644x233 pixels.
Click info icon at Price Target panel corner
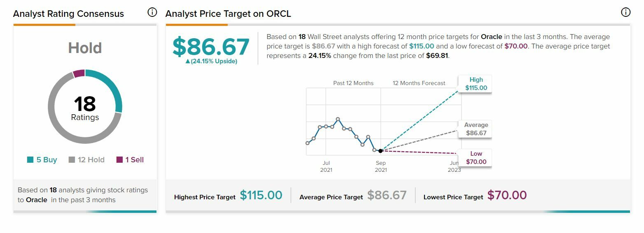625,12
